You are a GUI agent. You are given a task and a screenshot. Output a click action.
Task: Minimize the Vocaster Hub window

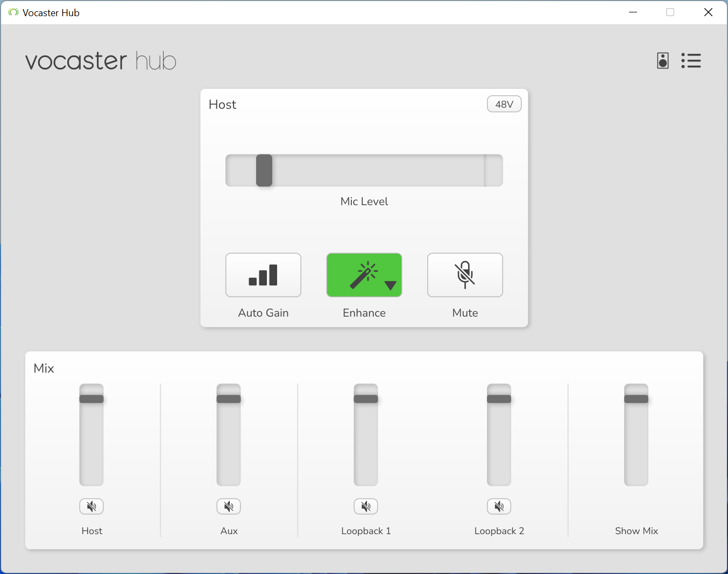point(633,12)
